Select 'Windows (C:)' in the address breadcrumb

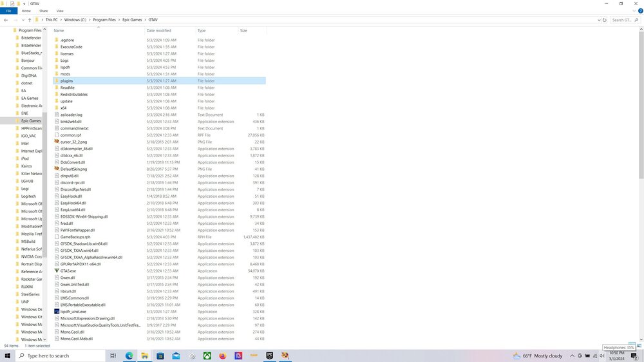coord(75,20)
